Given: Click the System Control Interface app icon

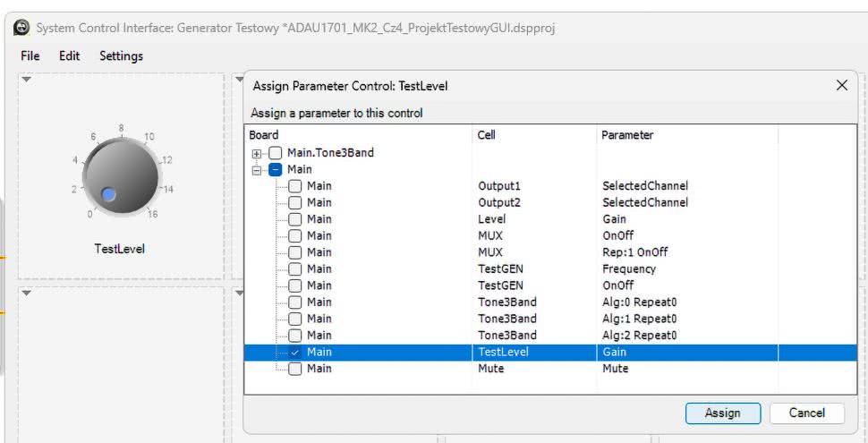Looking at the screenshot, I should (x=21, y=28).
